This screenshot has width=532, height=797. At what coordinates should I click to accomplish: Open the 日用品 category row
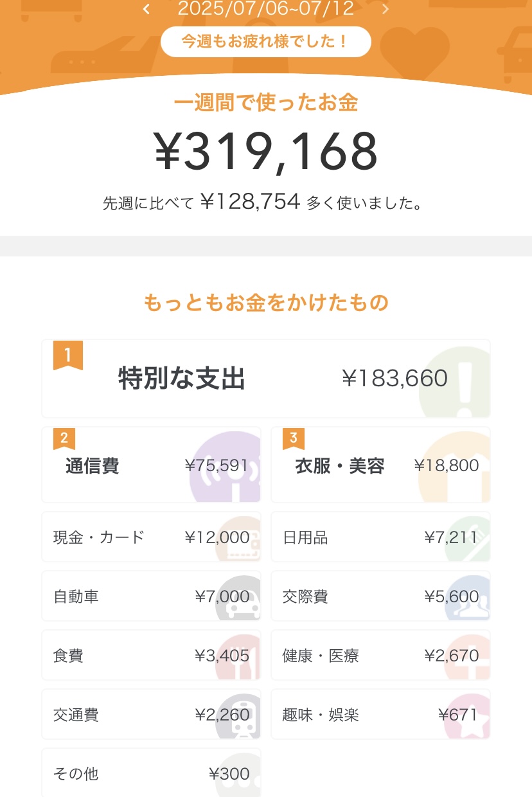pos(380,537)
